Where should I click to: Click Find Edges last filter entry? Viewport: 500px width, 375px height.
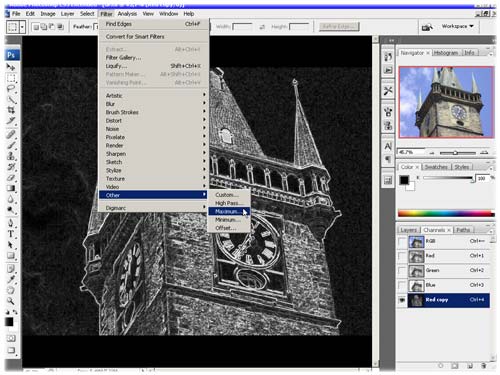(154, 24)
